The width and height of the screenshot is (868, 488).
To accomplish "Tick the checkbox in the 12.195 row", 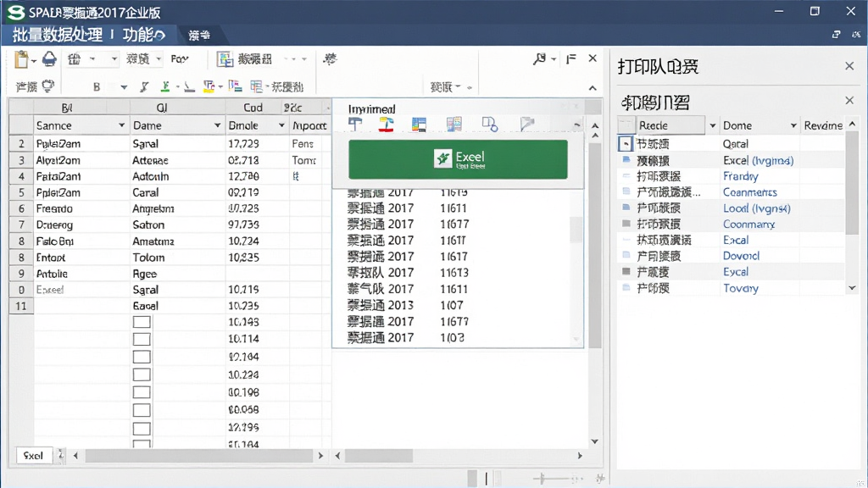I will (x=142, y=428).
